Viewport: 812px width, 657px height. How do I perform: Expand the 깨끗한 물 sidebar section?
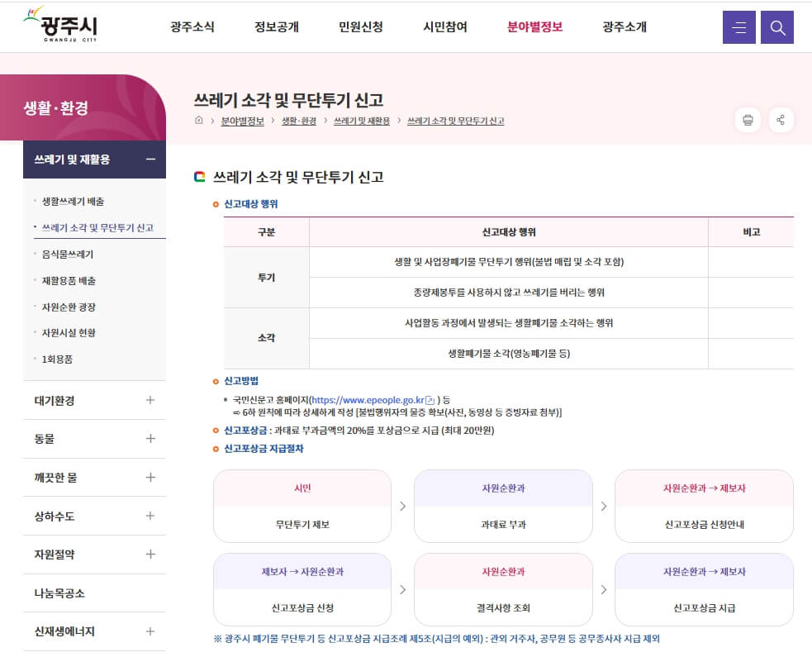click(x=150, y=478)
